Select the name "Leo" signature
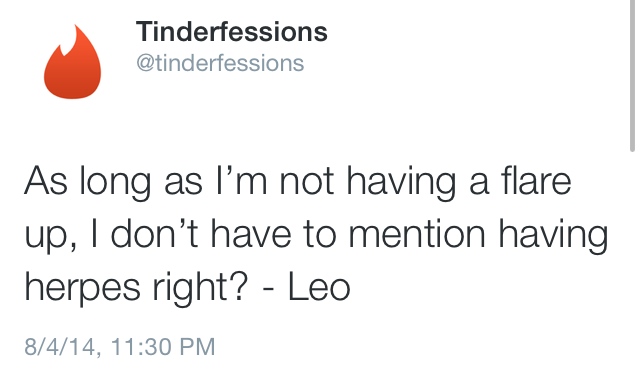Screen dimensions: 640x383 pos(319,287)
